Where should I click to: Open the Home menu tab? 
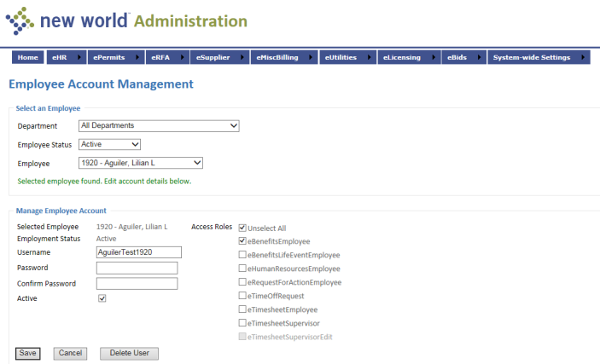(27, 57)
